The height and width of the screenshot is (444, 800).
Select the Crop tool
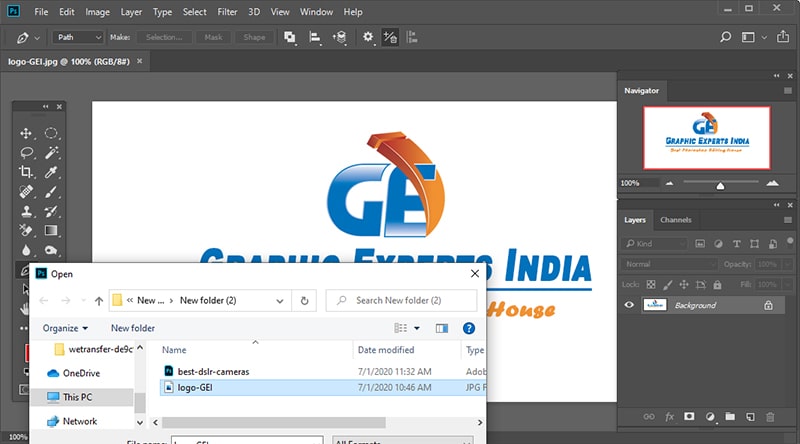[x=26, y=172]
